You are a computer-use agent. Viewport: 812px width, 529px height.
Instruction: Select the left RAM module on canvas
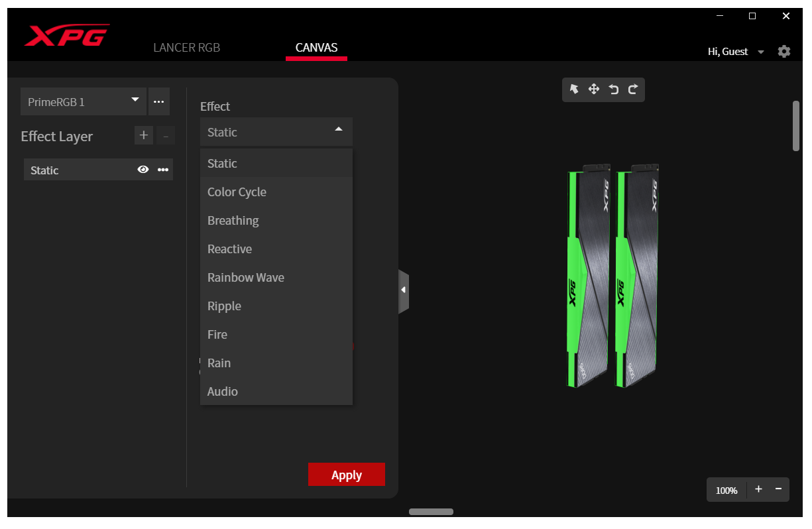(x=587, y=276)
